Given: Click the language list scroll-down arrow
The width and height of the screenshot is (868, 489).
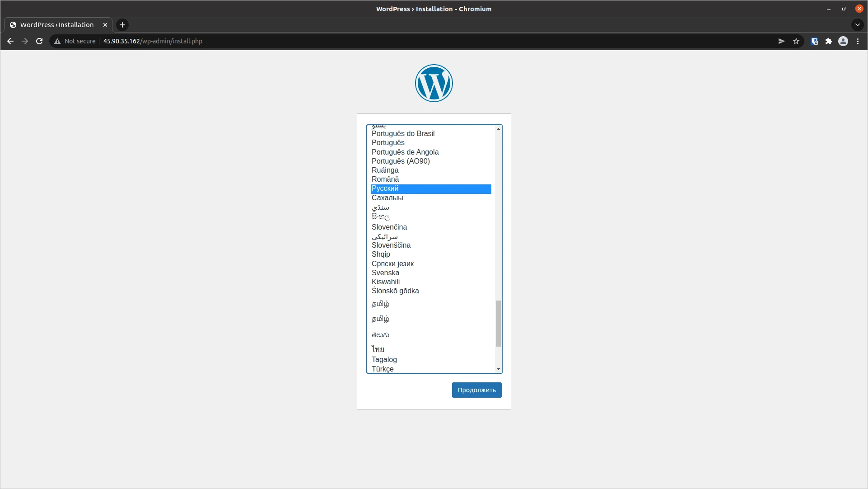Looking at the screenshot, I should click(498, 369).
